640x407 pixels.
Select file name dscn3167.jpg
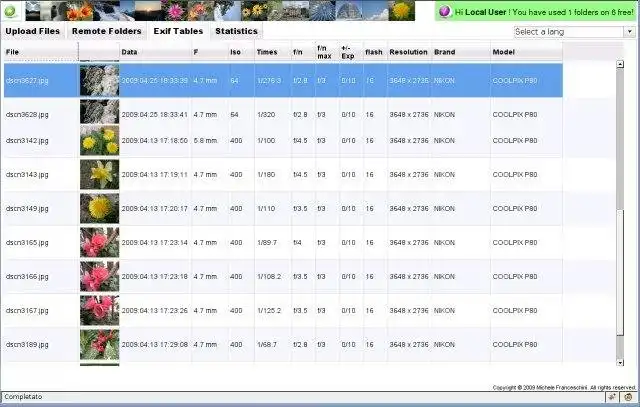[x=27, y=311]
